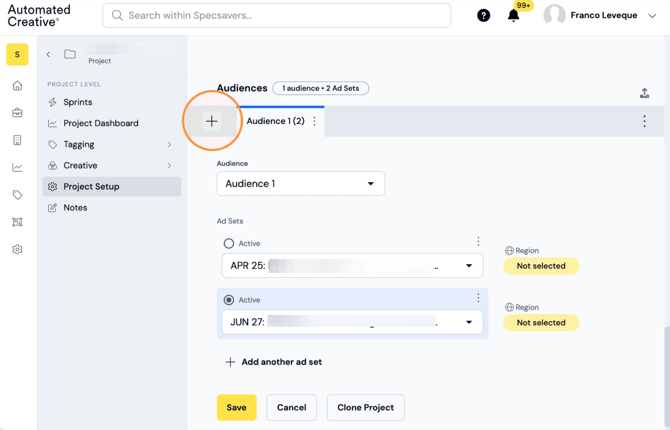The image size is (670, 430).
Task: Click the vertical scrollbar at the right edge
Action: [x=667, y=376]
